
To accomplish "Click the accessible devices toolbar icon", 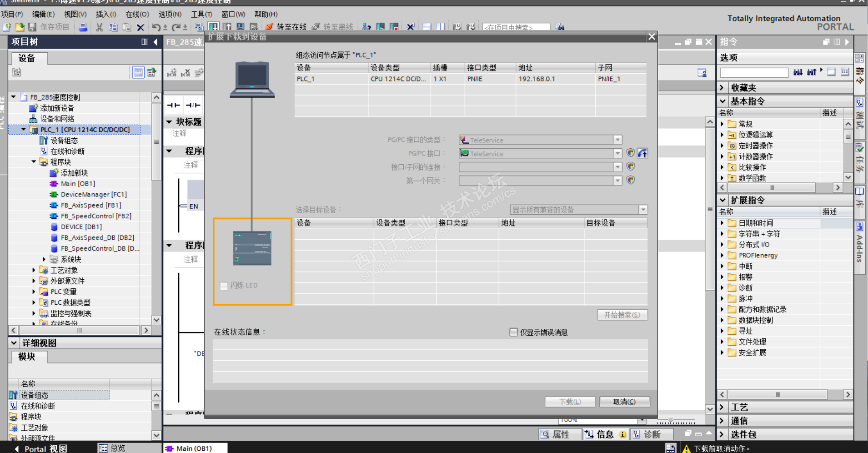I will [366, 27].
